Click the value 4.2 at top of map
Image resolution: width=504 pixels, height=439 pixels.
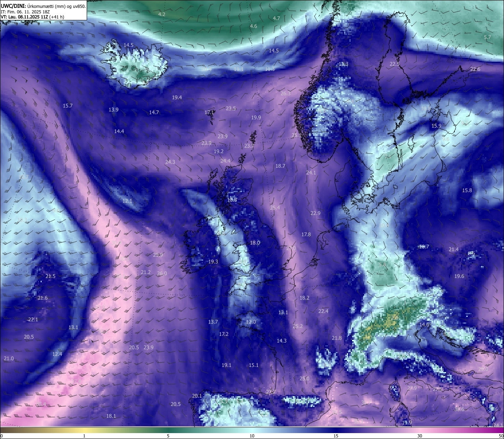pyautogui.click(x=161, y=14)
